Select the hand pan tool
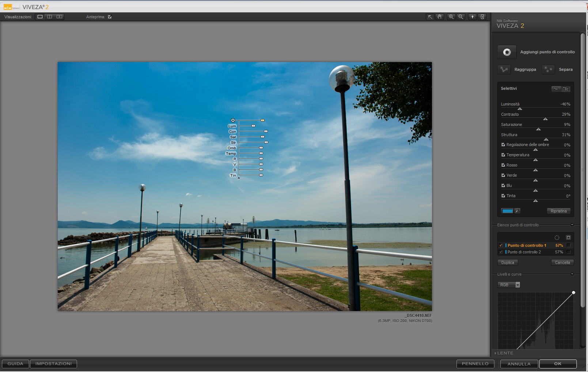Viewport: 588px width, 372px height. tap(440, 17)
